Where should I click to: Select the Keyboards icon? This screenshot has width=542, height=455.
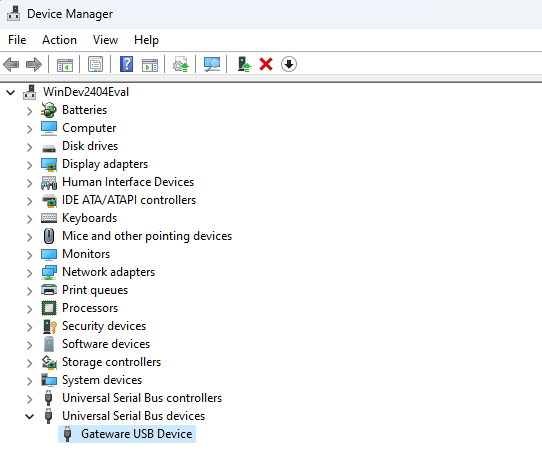coord(49,218)
